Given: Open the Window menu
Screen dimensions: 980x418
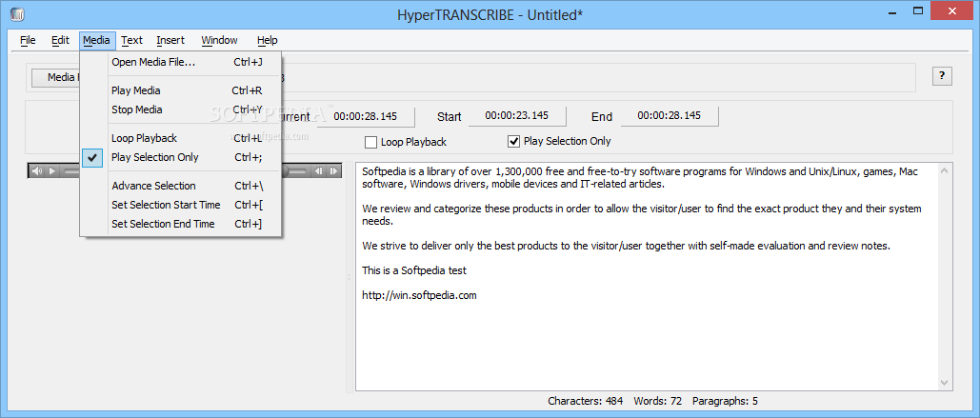Looking at the screenshot, I should (x=219, y=40).
